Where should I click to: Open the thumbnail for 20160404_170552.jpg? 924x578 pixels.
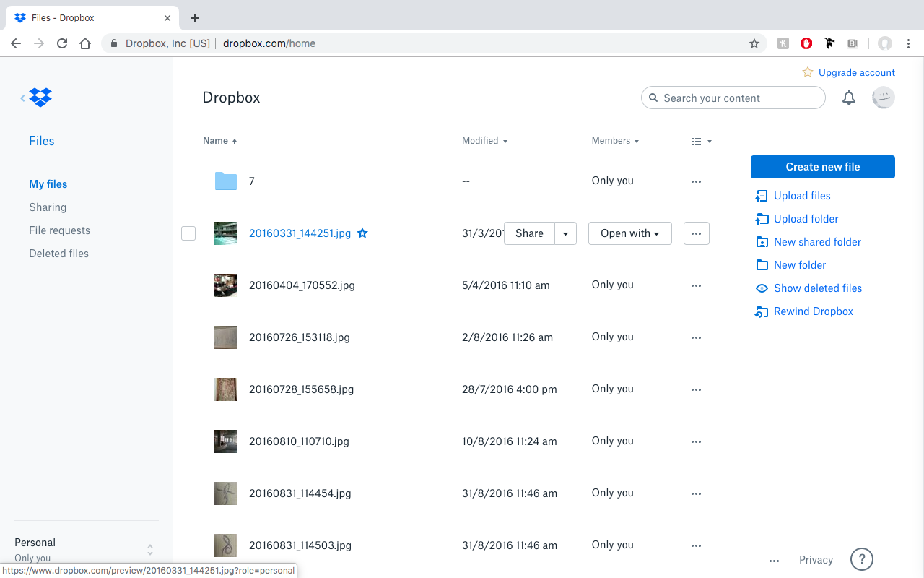225,285
